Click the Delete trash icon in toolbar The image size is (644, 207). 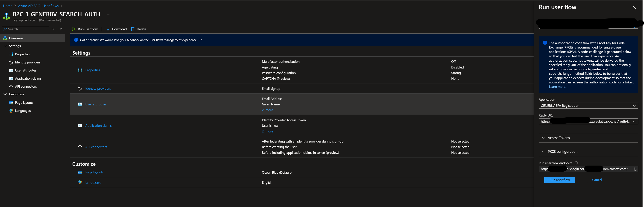point(133,29)
